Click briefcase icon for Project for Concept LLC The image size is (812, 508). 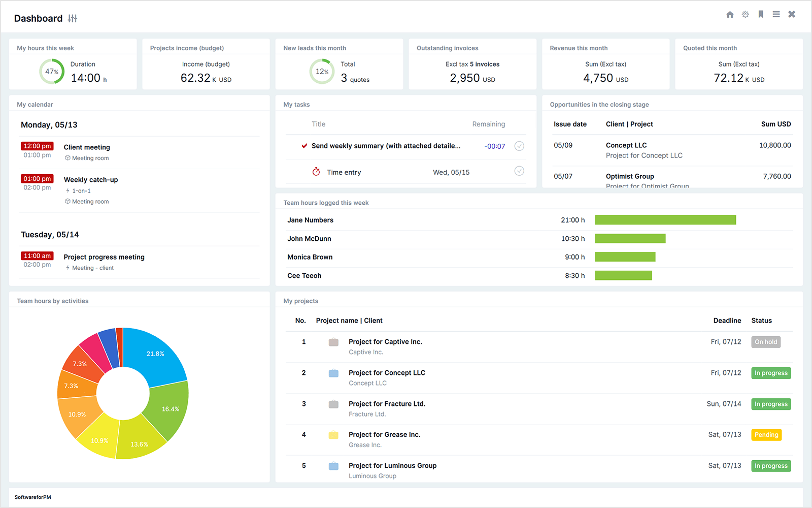pos(333,373)
